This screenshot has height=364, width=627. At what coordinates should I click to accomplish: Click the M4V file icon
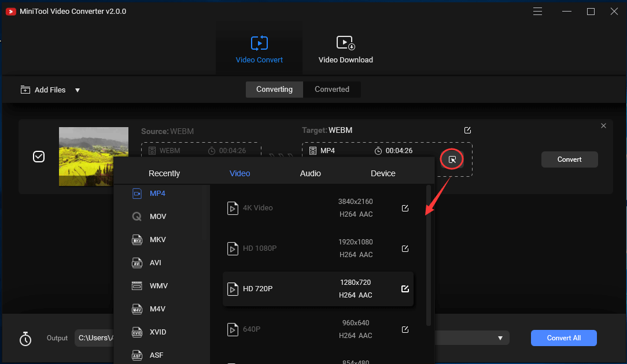137,309
